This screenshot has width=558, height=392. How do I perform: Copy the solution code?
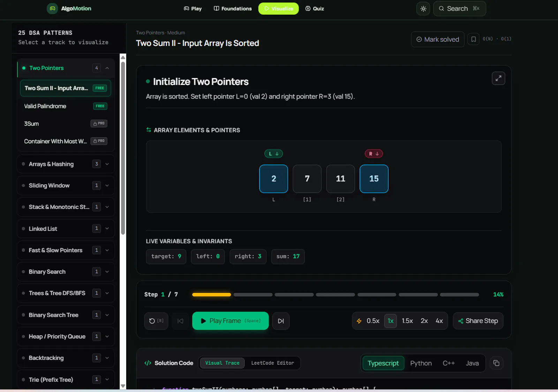click(496, 363)
